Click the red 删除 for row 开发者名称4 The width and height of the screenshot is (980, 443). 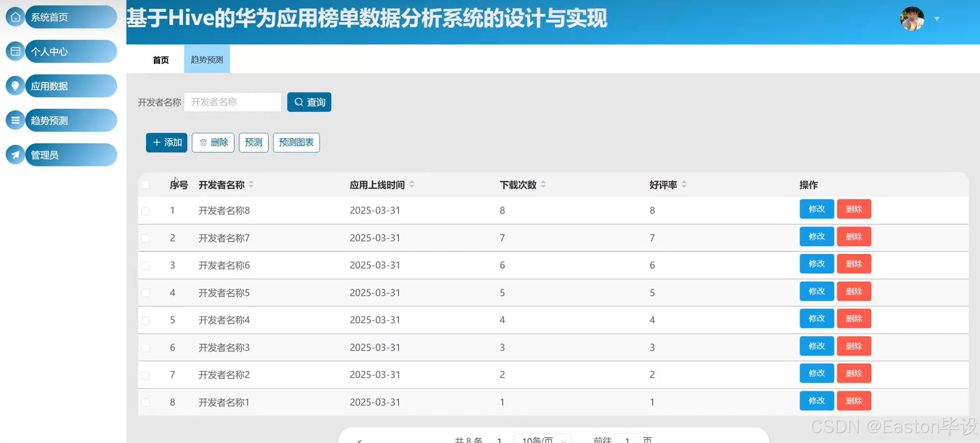(x=854, y=319)
